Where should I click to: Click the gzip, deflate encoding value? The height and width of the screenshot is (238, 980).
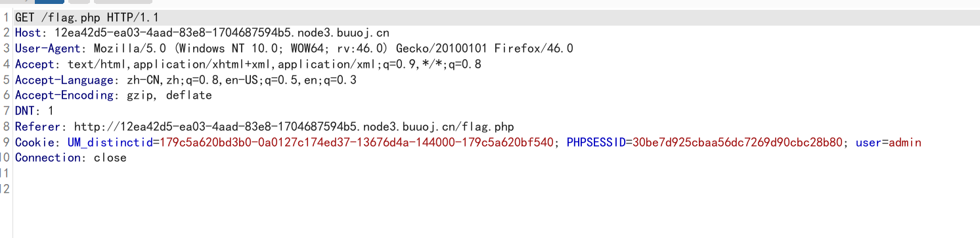pyautogui.click(x=169, y=95)
